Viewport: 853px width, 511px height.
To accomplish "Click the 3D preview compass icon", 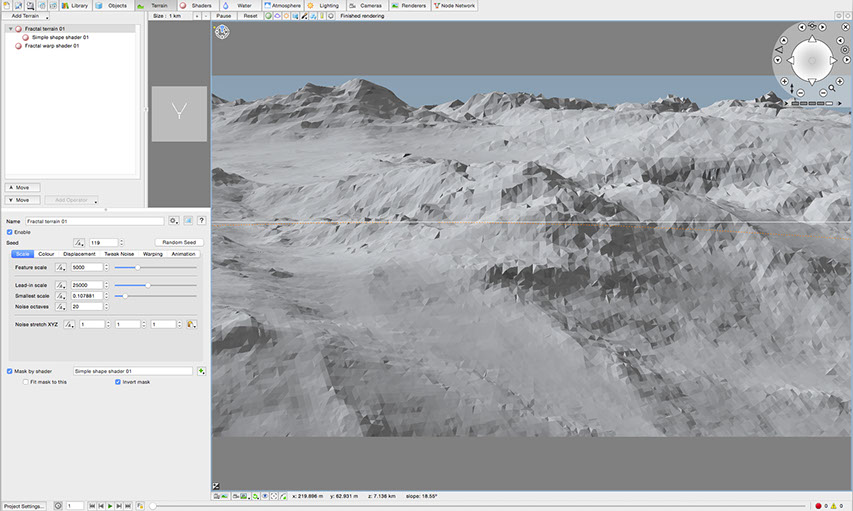I will [222, 31].
